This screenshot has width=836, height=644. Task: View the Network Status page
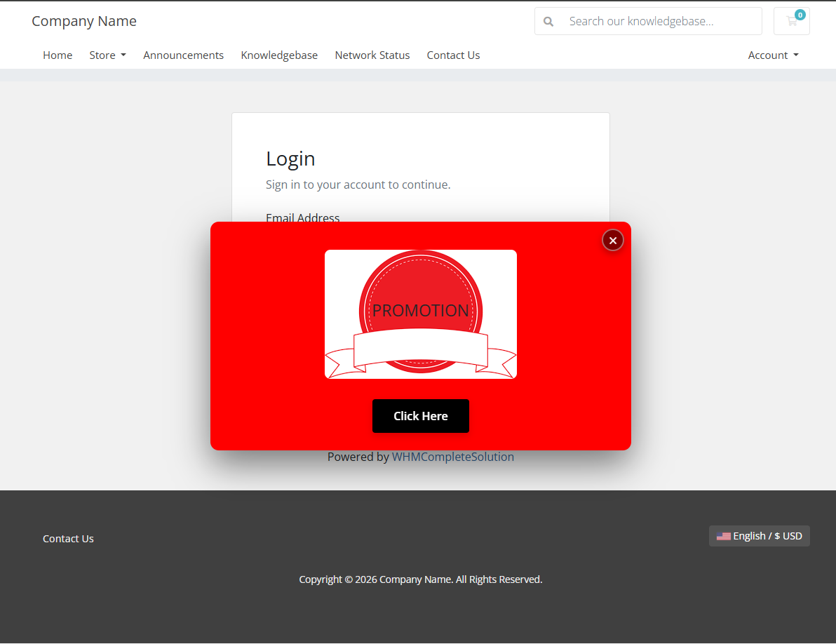(x=372, y=55)
